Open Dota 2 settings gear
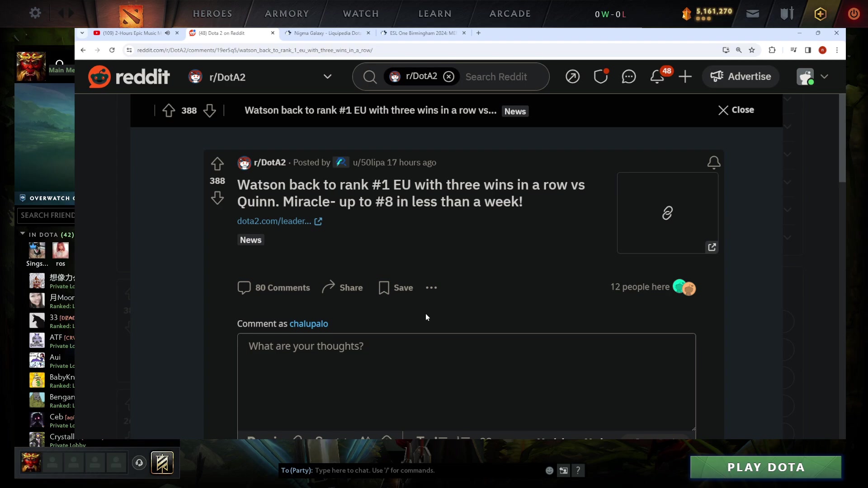 [35, 14]
